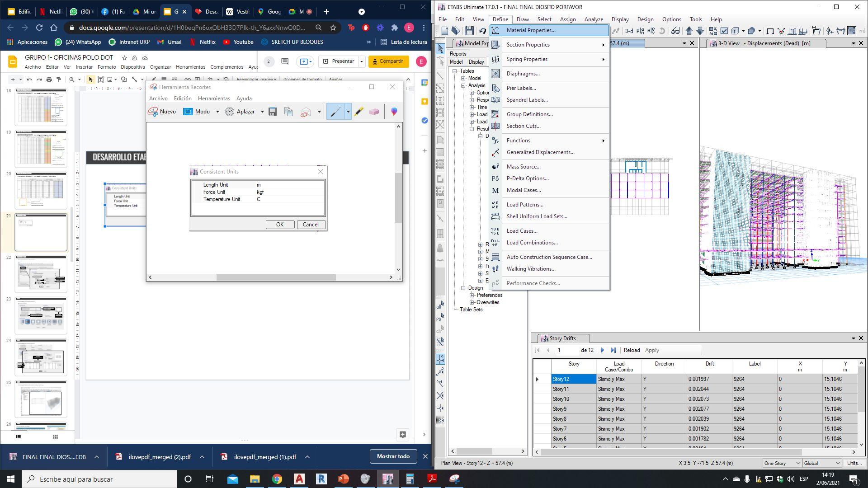Image resolution: width=868 pixels, height=488 pixels.
Task: Open Windows Calculator from taskbar
Action: point(410,479)
